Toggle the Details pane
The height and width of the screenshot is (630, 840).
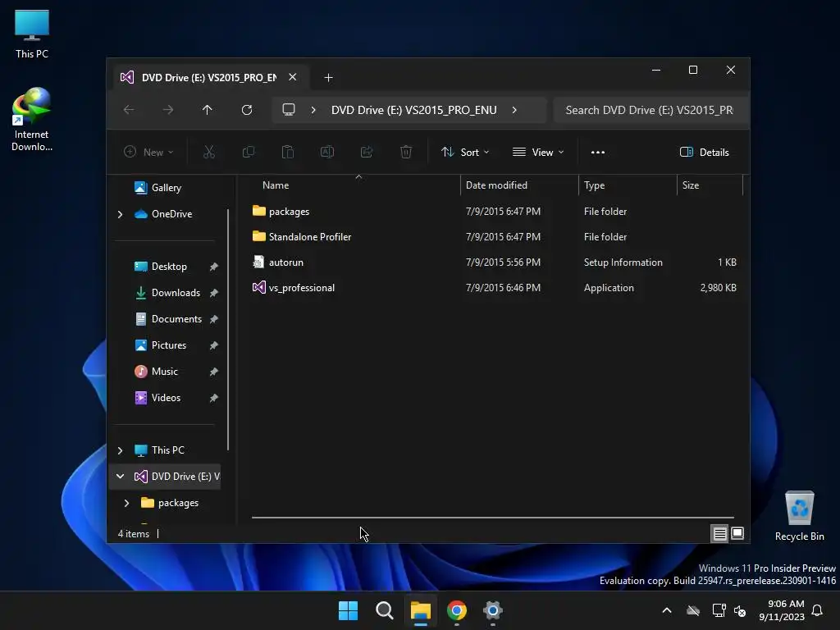point(704,152)
